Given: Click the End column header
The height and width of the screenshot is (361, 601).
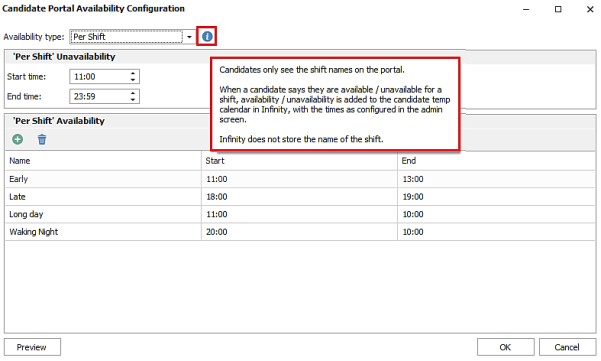Looking at the screenshot, I should point(496,161).
